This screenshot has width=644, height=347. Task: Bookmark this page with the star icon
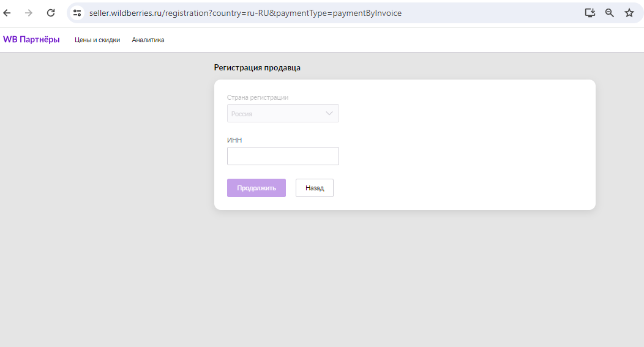point(629,13)
